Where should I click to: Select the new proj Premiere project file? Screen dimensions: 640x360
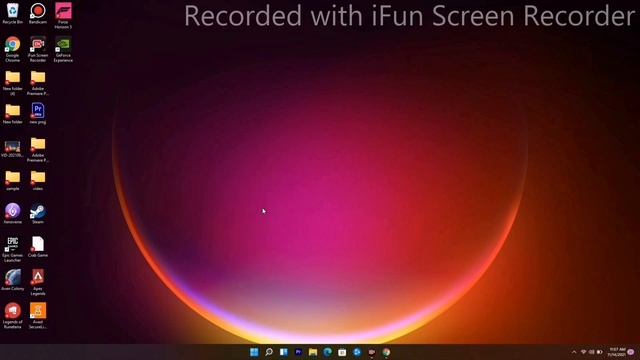(38, 113)
